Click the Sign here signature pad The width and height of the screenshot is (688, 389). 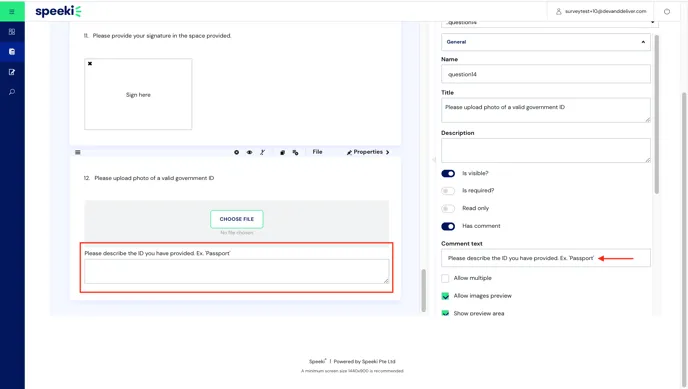[138, 94]
